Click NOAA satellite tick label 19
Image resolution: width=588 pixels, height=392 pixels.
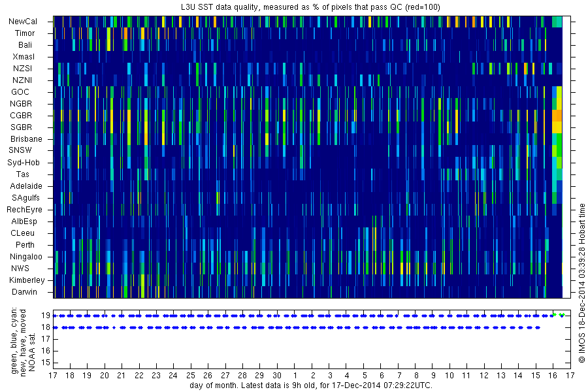click(x=46, y=316)
